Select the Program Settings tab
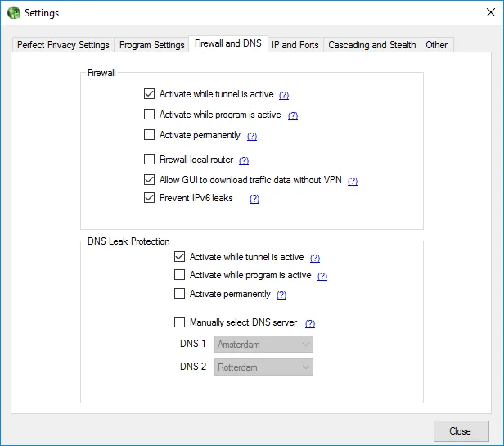This screenshot has width=504, height=446. pos(152,45)
